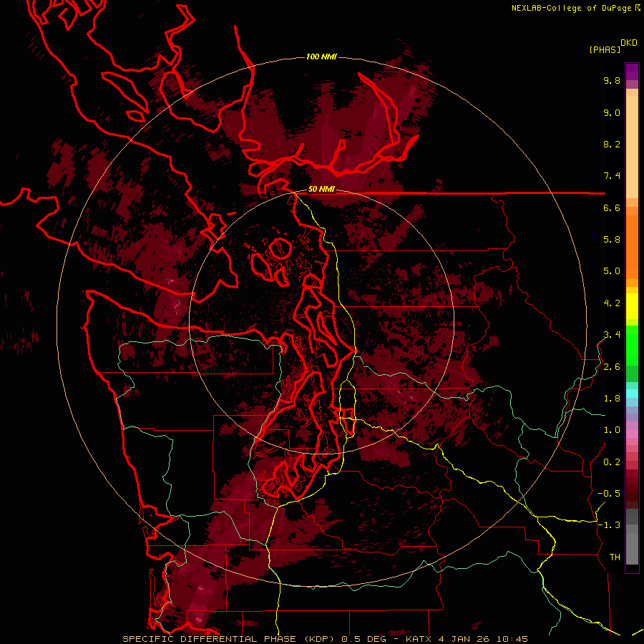Click the 9.0 value on the legend
The width and height of the screenshot is (644, 644).
point(612,112)
